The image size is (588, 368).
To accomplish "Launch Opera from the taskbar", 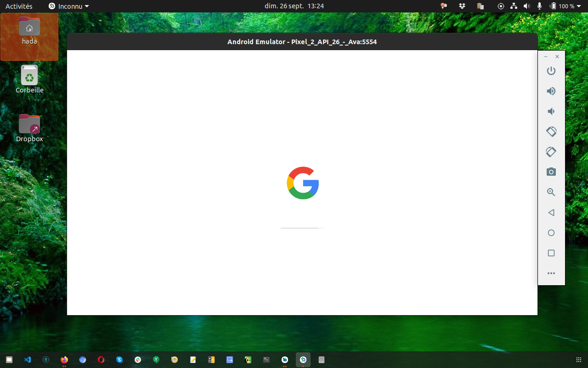I will pyautogui.click(x=101, y=360).
